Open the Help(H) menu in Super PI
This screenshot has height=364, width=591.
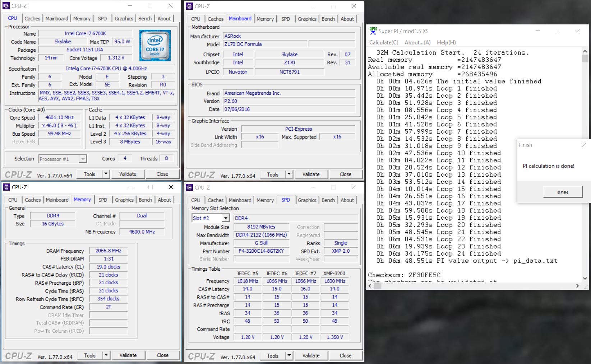(446, 42)
